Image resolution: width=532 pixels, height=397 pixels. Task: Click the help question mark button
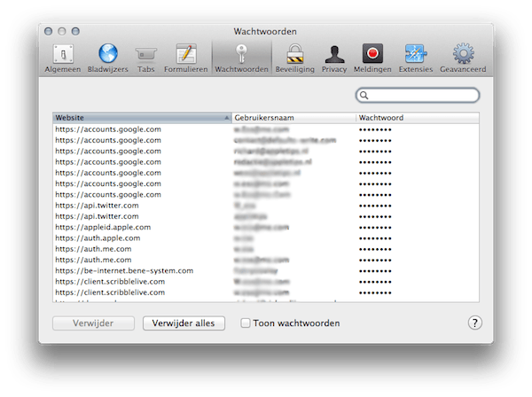coord(474,323)
